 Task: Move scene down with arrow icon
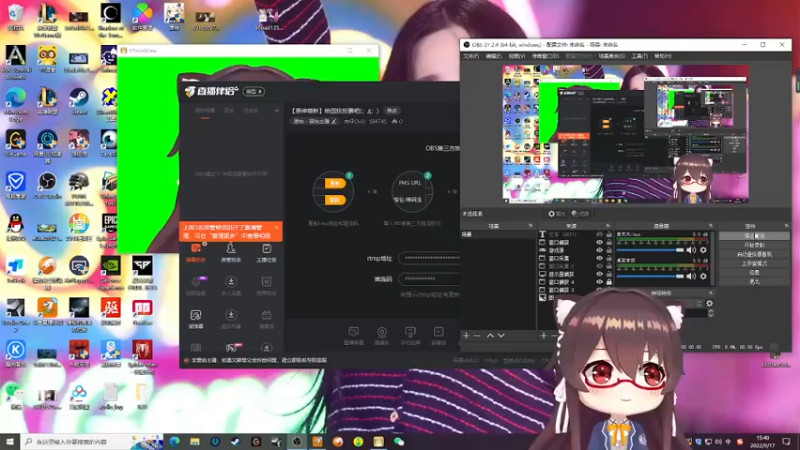click(501, 336)
